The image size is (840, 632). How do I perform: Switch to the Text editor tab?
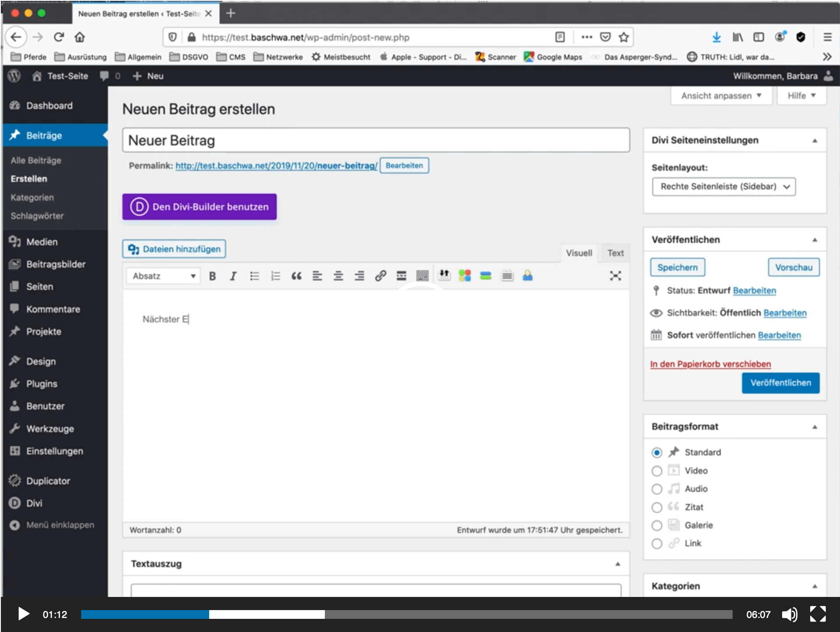(x=615, y=253)
